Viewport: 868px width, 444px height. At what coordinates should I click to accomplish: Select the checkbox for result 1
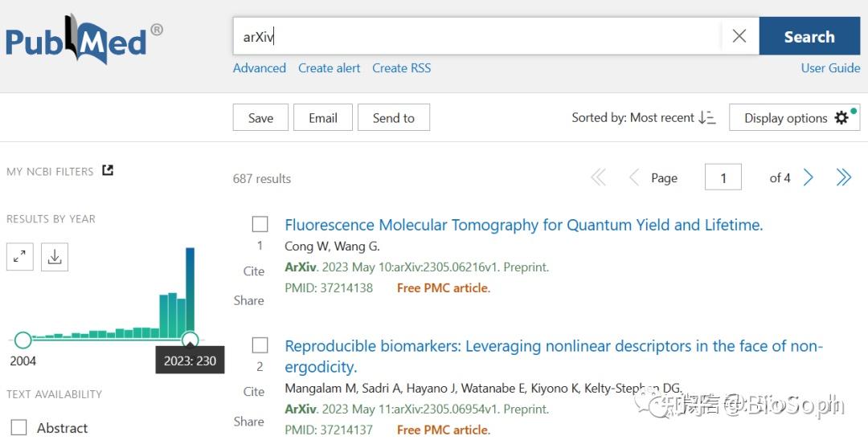260,224
